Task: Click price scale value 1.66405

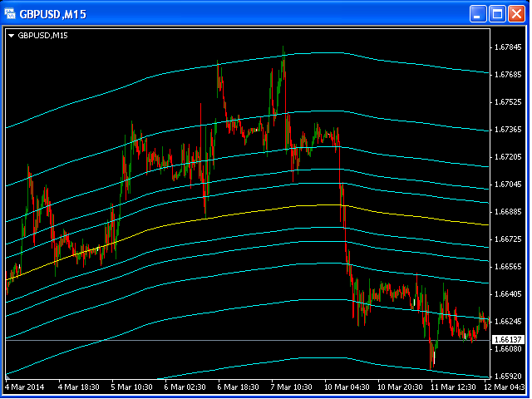Action: click(508, 294)
